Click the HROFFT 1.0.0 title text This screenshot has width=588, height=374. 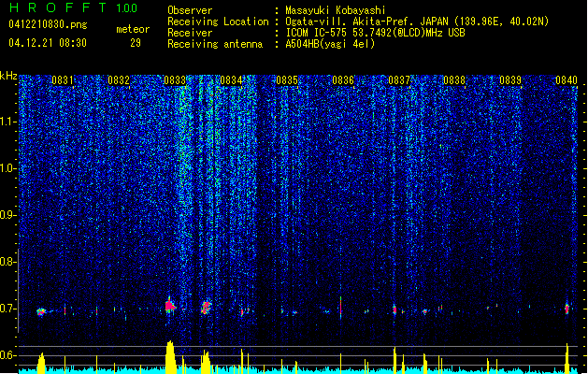[x=74, y=7]
